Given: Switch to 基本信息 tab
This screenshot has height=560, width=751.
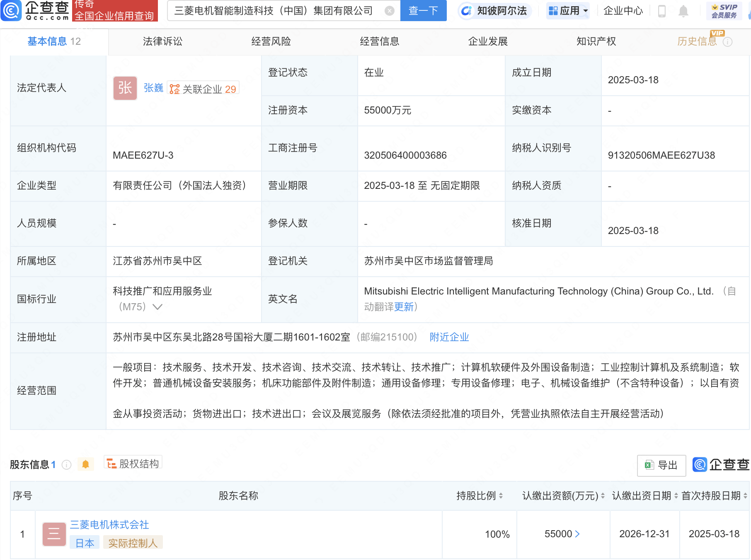Looking at the screenshot, I should (x=54, y=41).
